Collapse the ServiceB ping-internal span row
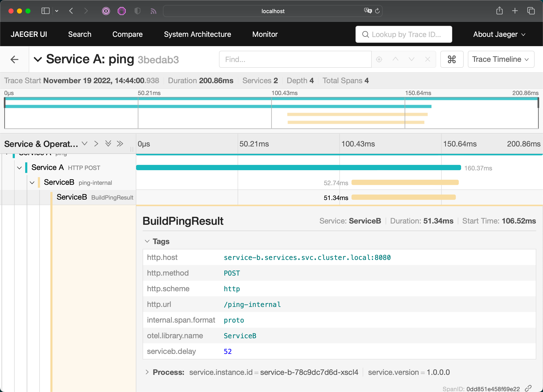 click(x=32, y=183)
